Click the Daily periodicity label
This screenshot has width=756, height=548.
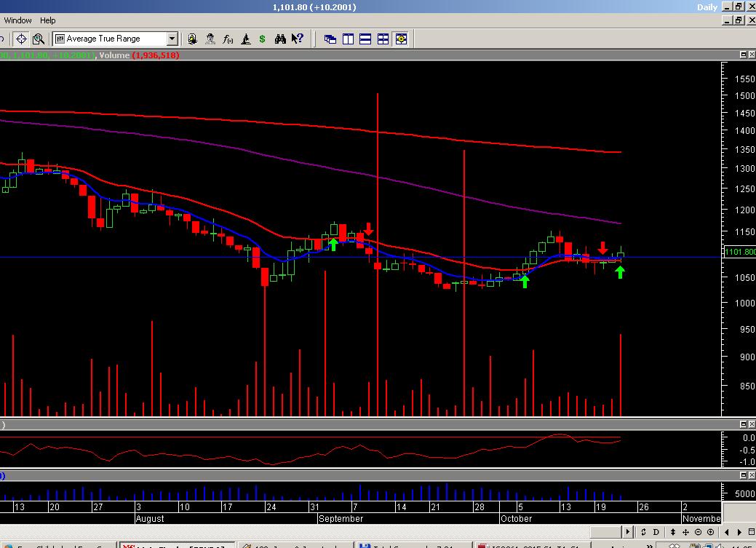tap(707, 7)
